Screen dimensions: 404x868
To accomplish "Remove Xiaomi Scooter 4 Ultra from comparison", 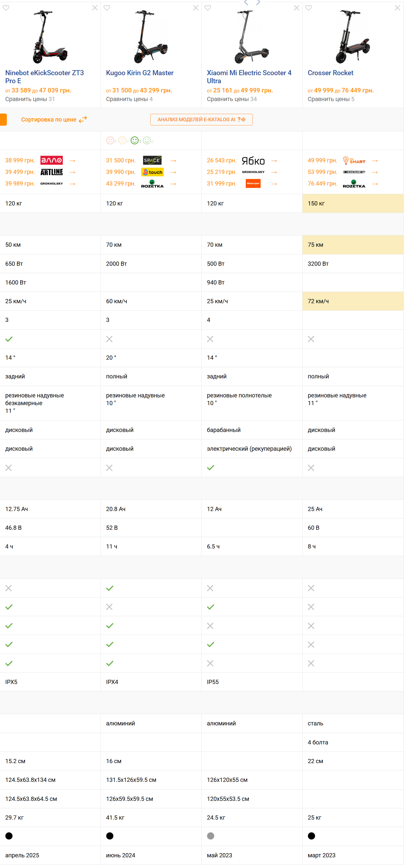I will point(296,8).
